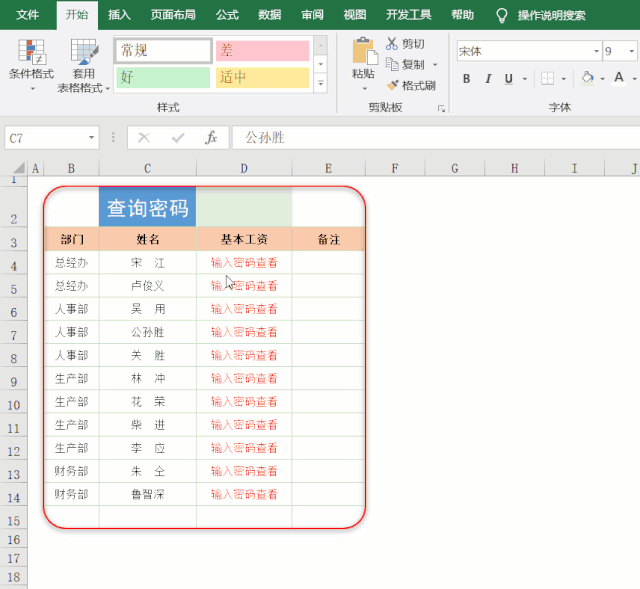Viewport: 640px width, 589px height.
Task: Toggle Underline formatting
Action: pos(509,78)
